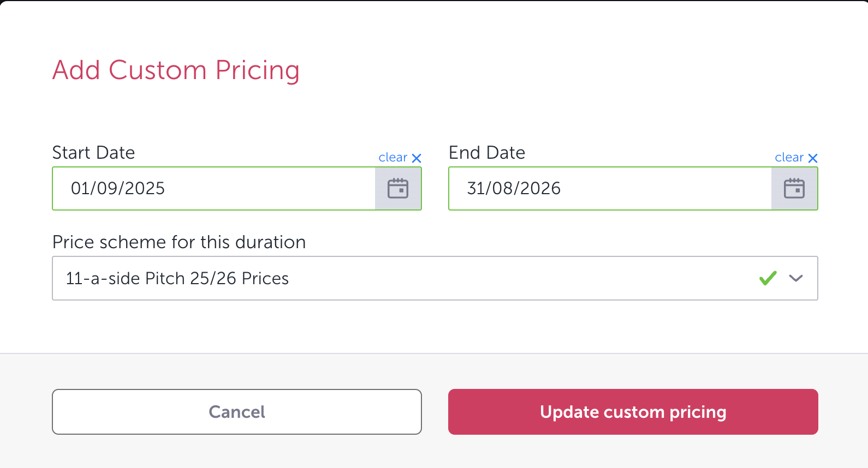This screenshot has height=468, width=868.
Task: Open the 11-a-side Pitch 25/26 Prices dropdown
Action: click(x=409, y=278)
